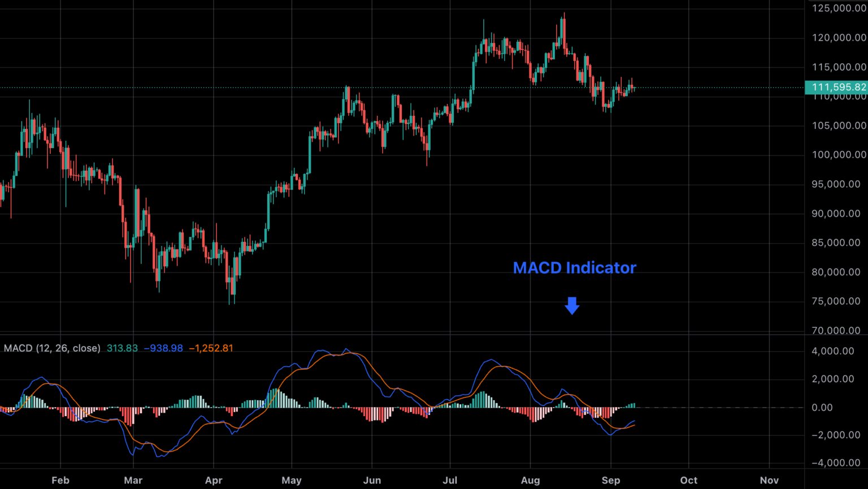The image size is (868, 489).
Task: Click the orange histogram value −1,252.81
Action: 210,348
